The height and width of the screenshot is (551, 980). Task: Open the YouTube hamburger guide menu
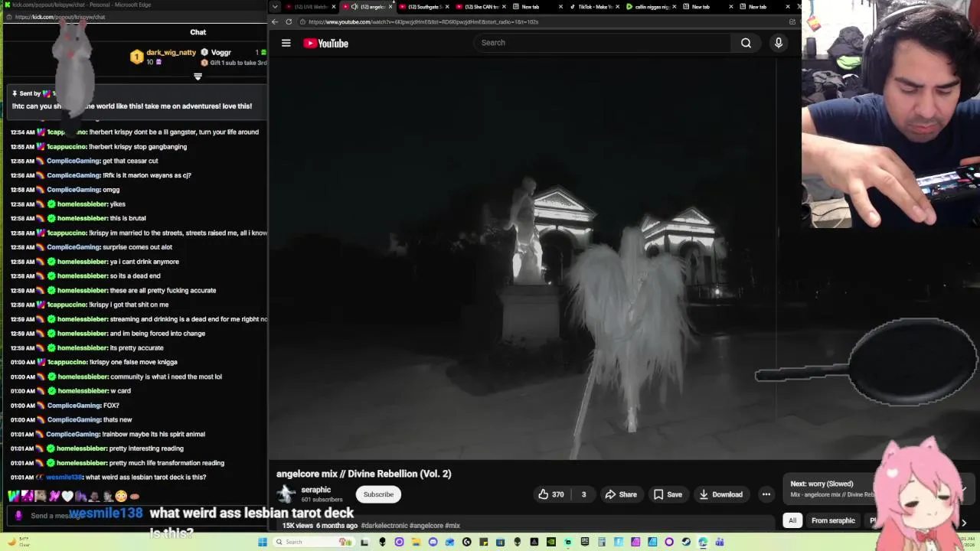click(286, 43)
